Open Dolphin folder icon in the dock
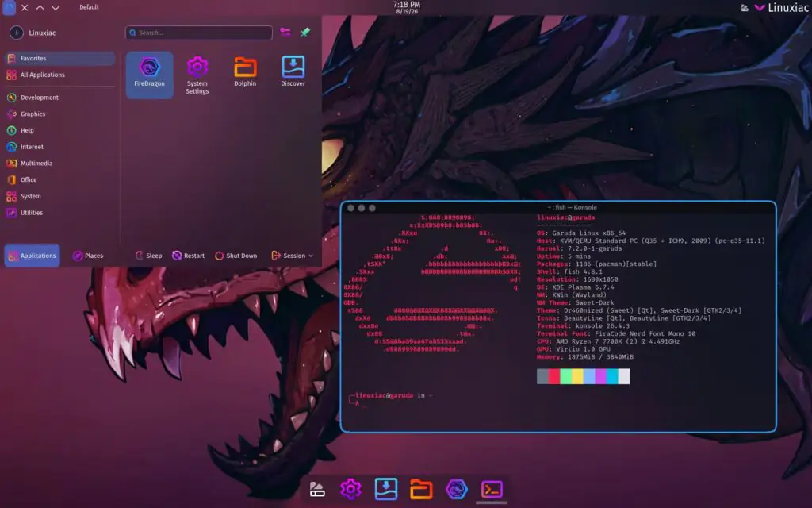Screen dimensions: 812x508 (421, 489)
